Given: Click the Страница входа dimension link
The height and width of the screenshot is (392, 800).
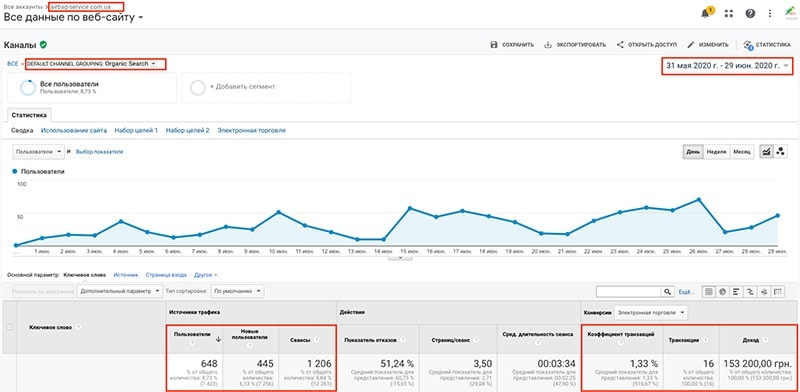Looking at the screenshot, I should pos(166,275).
